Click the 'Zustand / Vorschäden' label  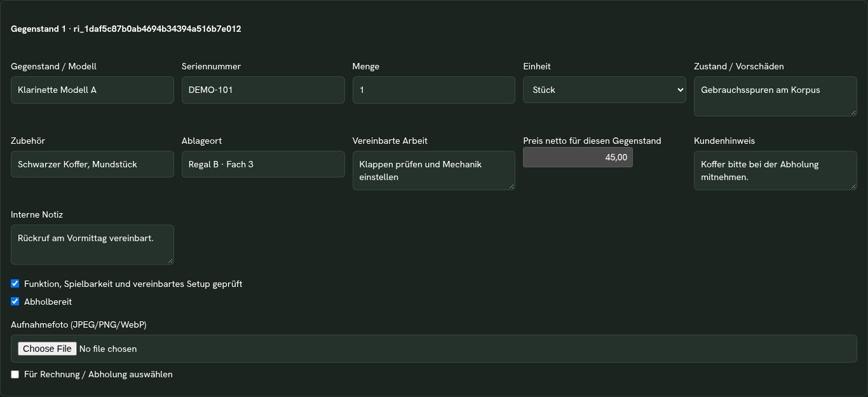pos(739,66)
